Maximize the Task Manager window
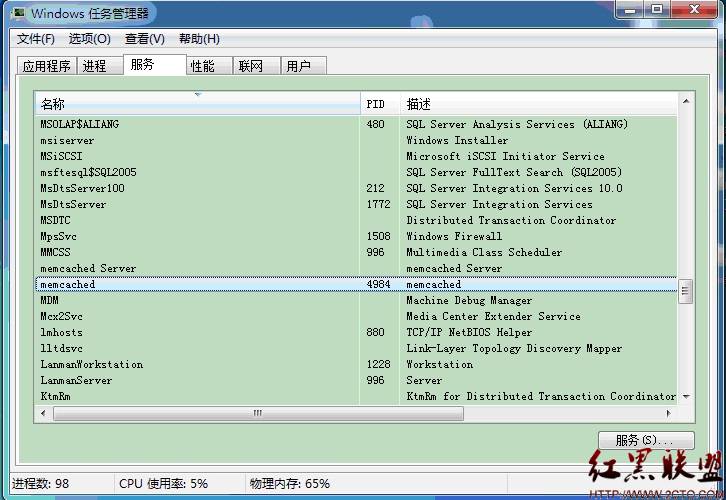 point(657,9)
